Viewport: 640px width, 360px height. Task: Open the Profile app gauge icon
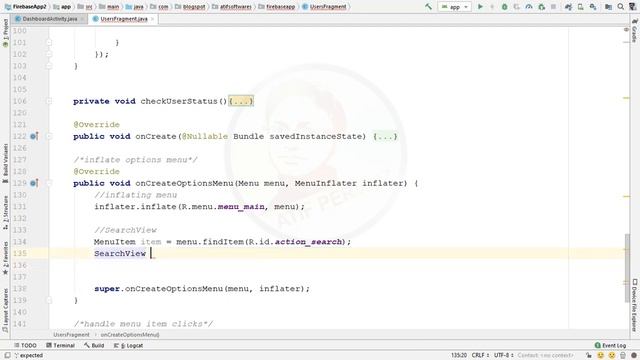pos(529,7)
